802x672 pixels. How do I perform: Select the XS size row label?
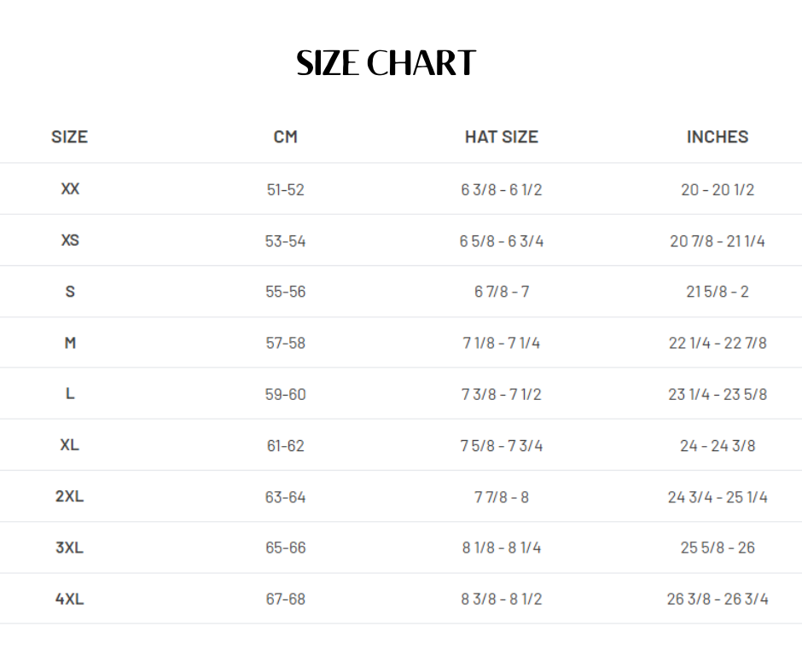click(70, 240)
